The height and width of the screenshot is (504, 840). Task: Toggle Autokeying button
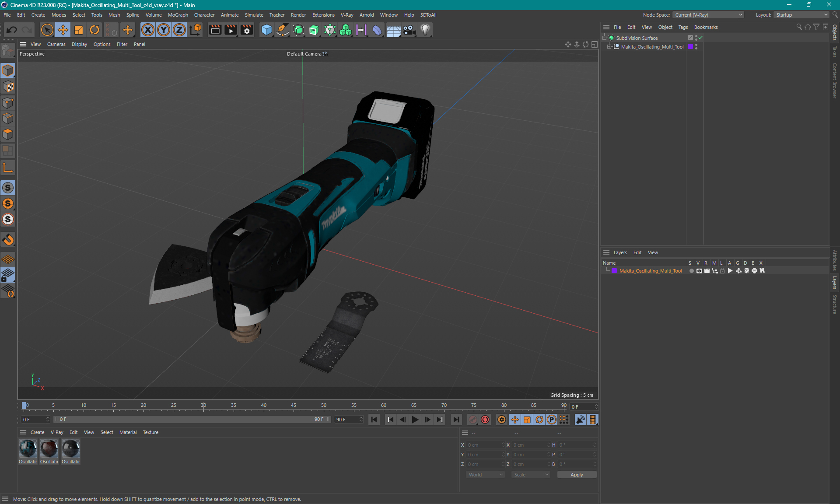click(485, 420)
